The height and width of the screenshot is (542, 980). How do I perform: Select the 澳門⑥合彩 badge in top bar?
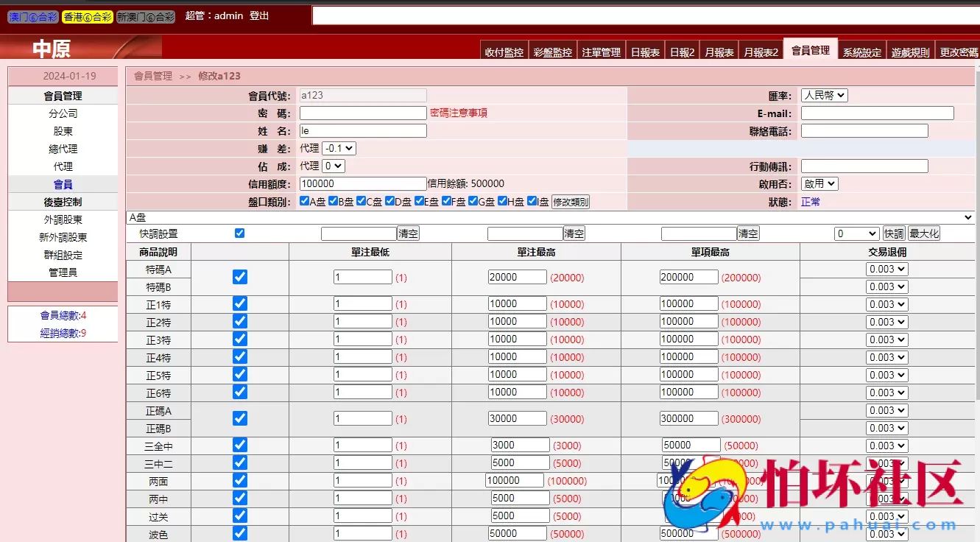click(32, 15)
